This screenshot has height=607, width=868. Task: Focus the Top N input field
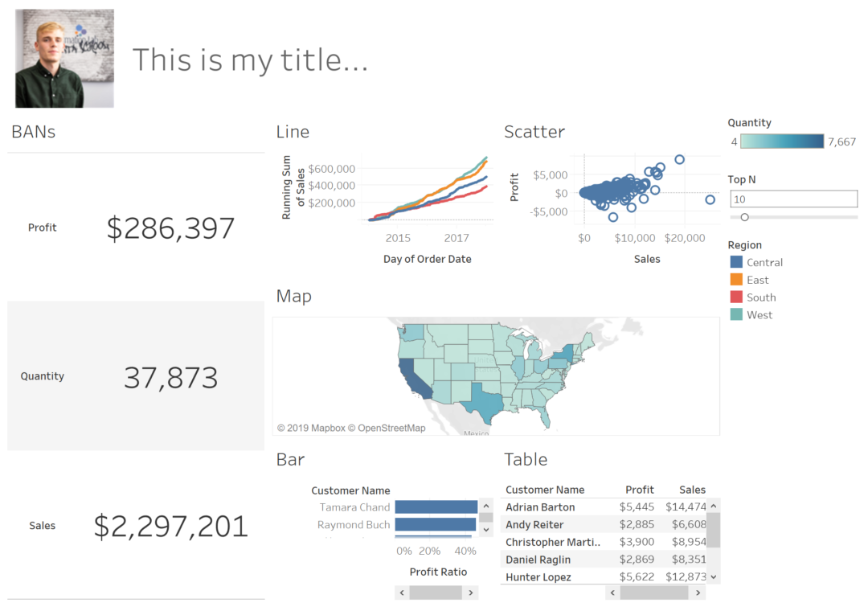[793, 199]
